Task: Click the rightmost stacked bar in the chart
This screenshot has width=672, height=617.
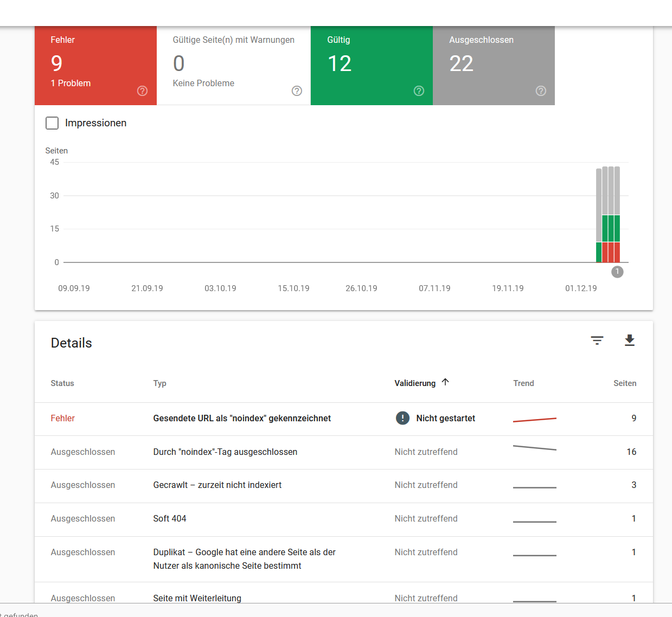Action: (x=617, y=214)
